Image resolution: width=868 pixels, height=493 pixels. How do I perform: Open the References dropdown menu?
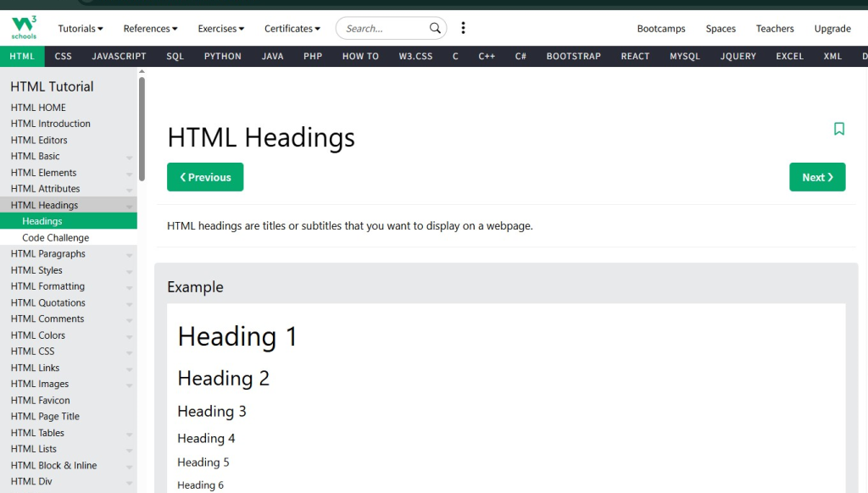pos(150,29)
